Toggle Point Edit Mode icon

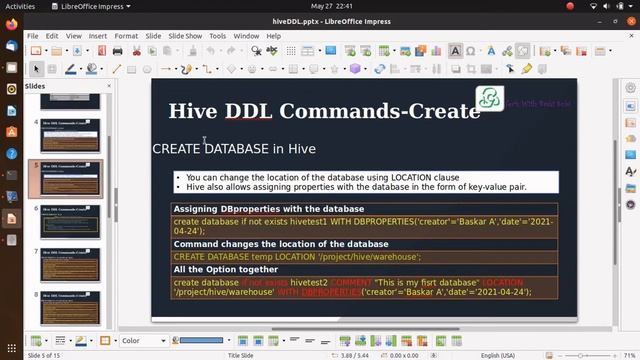point(510,69)
